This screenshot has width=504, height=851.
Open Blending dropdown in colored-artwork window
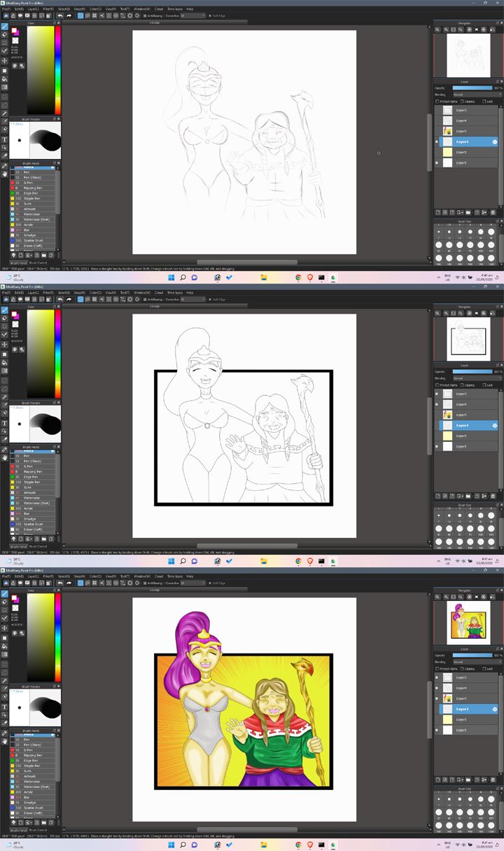point(477,662)
